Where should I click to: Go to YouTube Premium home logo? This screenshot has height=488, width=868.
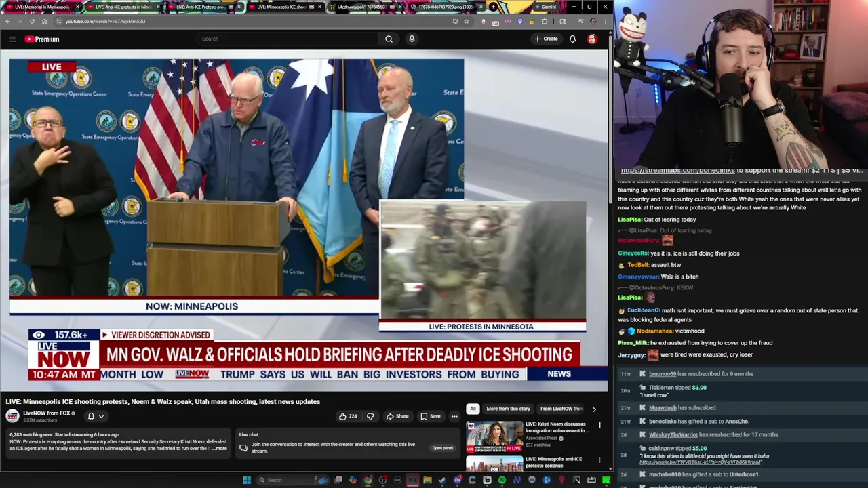[42, 39]
